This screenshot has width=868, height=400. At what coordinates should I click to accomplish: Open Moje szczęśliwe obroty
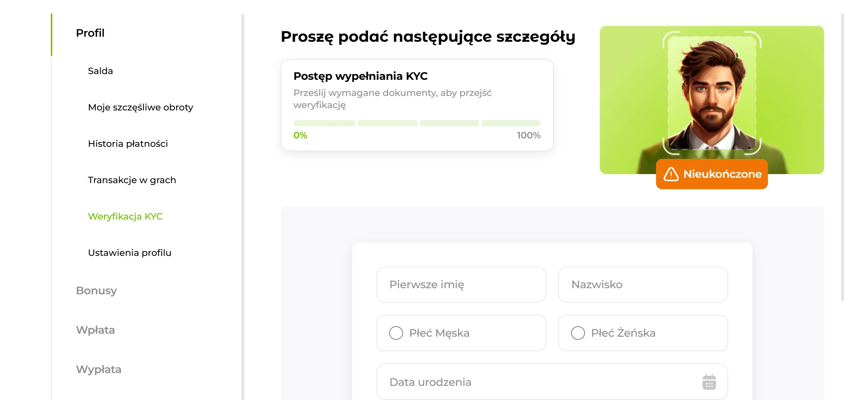(x=140, y=107)
